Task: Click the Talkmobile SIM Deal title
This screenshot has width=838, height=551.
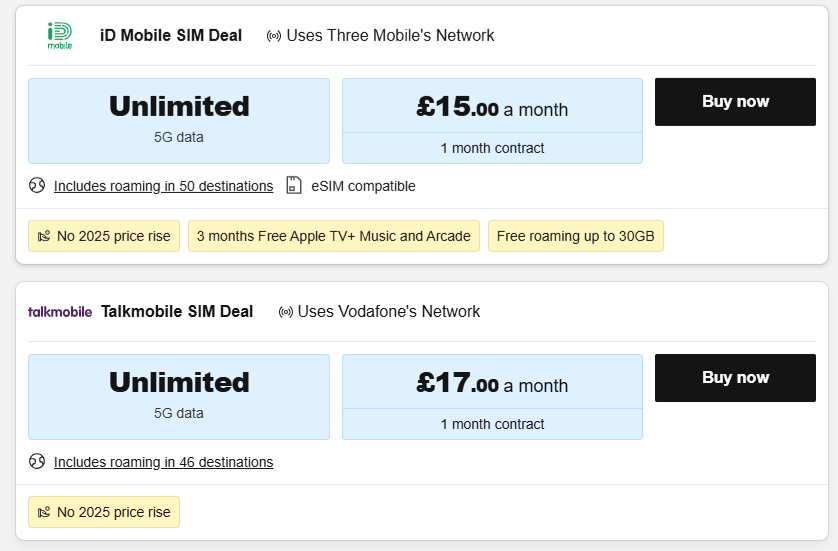Action: 177,312
